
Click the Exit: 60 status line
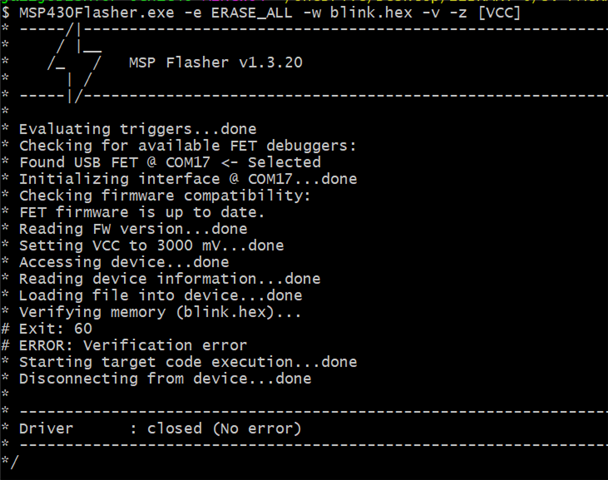pos(55,329)
